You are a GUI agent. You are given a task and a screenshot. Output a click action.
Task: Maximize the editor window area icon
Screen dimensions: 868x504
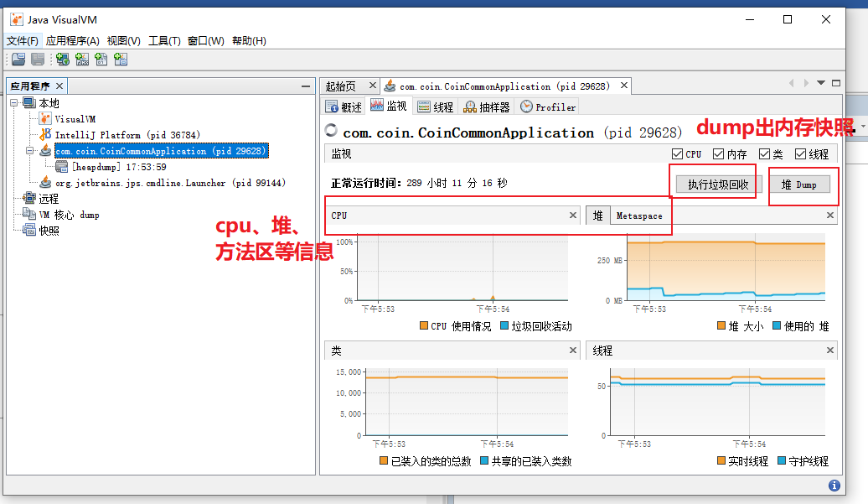(x=836, y=83)
